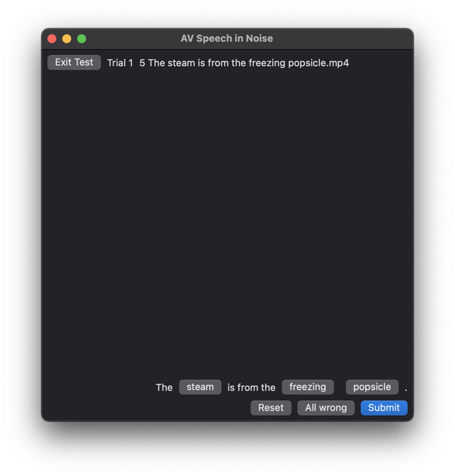455x476 pixels.
Task: Click the "AV Speech in Noise" title bar
Action: (227, 38)
